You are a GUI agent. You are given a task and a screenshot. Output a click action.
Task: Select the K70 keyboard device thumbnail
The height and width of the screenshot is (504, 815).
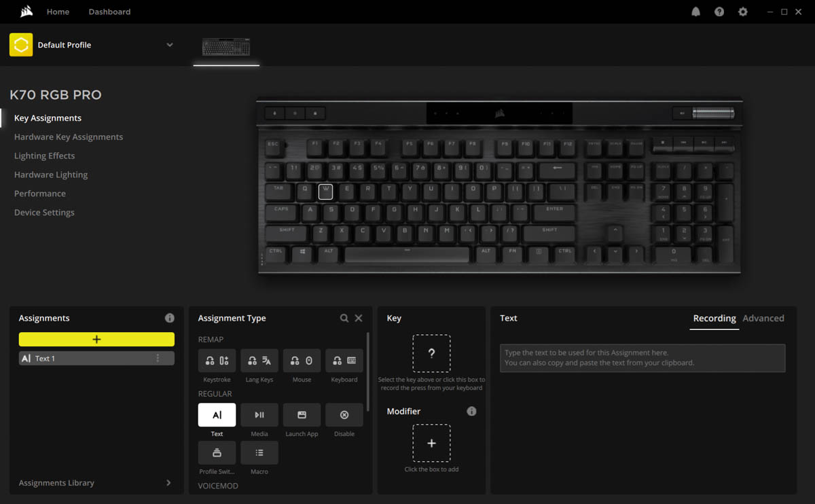(x=226, y=47)
